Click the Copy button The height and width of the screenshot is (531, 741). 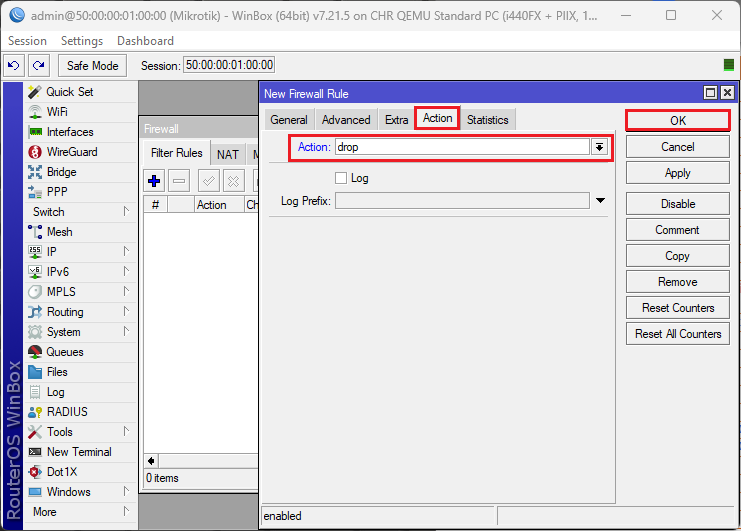tap(678, 256)
